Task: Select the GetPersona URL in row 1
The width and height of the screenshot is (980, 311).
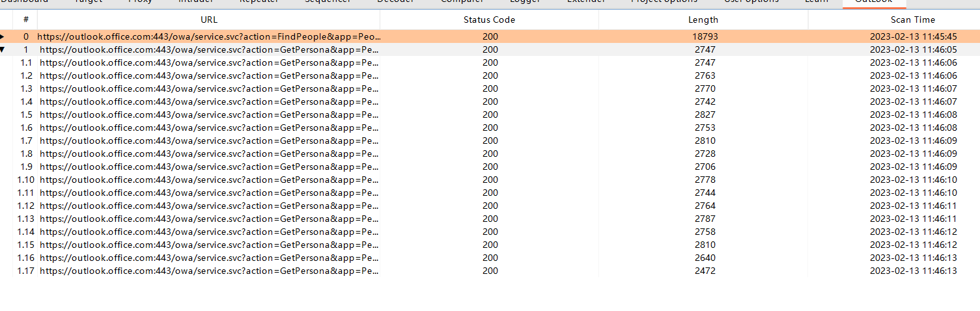Action: (209, 49)
